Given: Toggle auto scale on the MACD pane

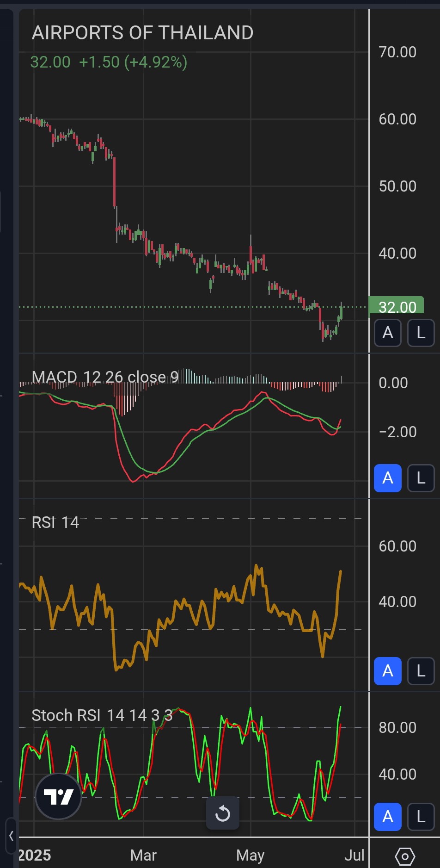Looking at the screenshot, I should click(388, 478).
